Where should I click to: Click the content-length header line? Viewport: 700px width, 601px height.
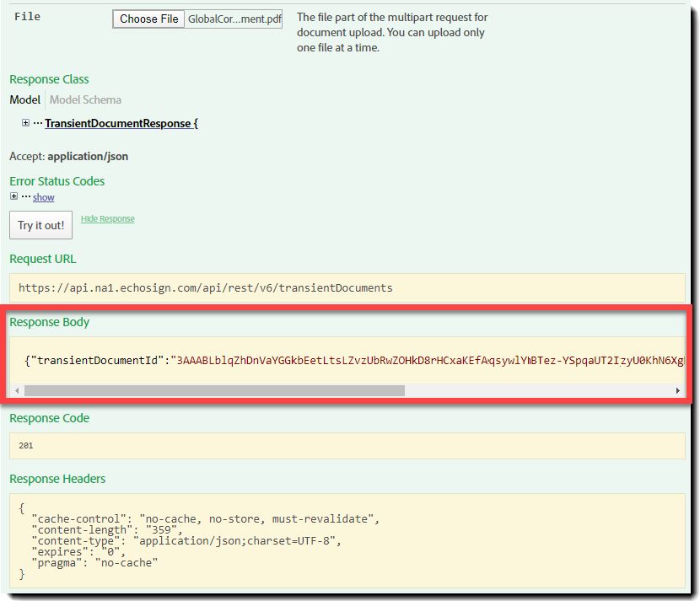pos(107,530)
